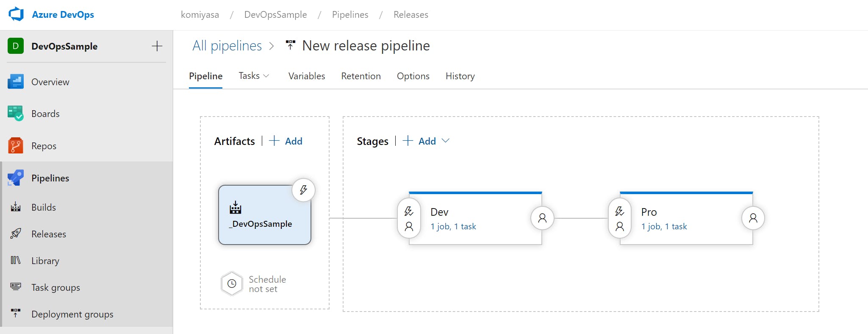
Task: Open the Retention tab
Action: click(x=361, y=76)
